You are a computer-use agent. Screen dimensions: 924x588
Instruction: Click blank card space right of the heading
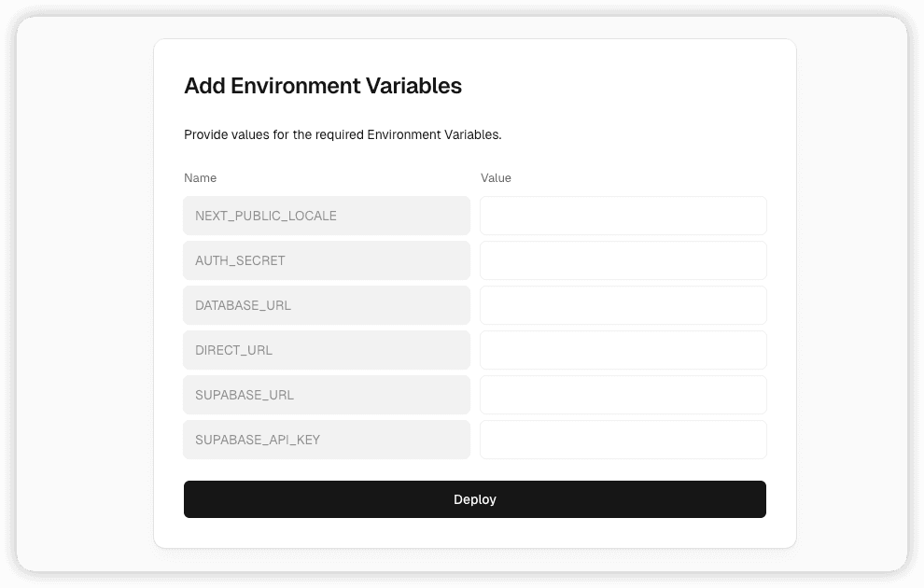pos(635,86)
